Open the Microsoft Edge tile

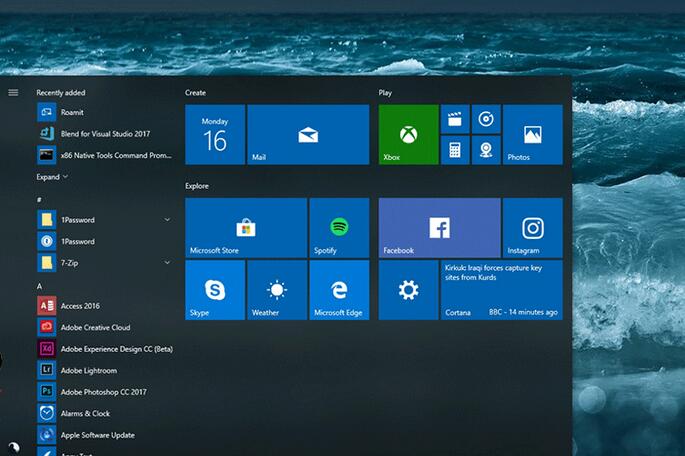coord(339,290)
